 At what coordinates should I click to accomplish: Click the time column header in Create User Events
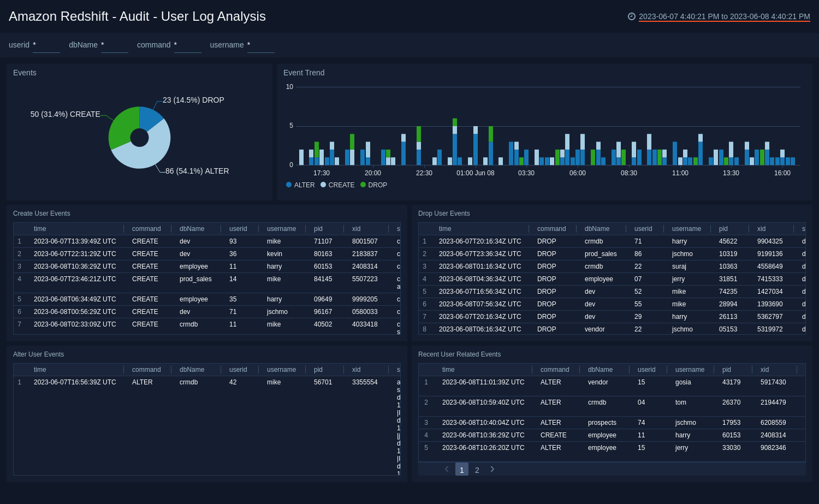40,229
